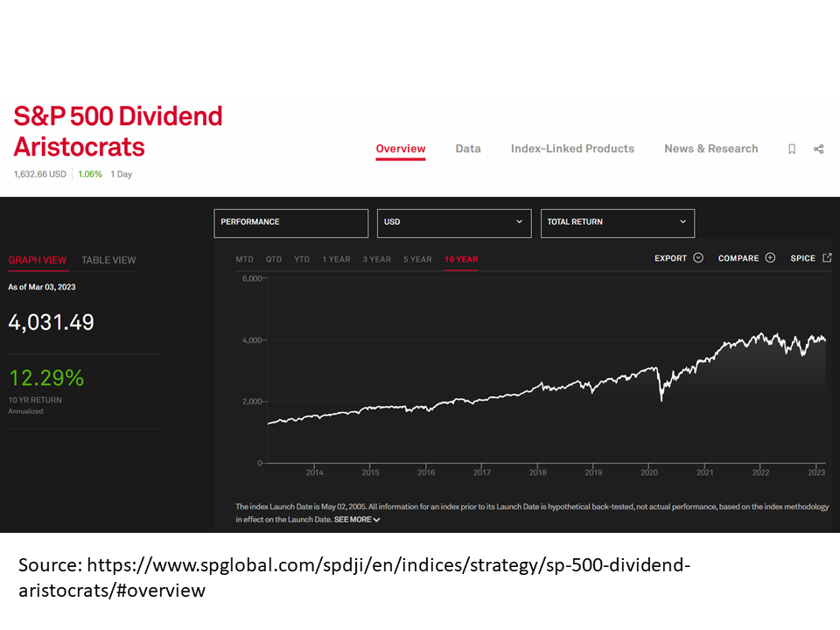Viewport: 840px width, 630px height.
Task: Click the 2020 x-axis label
Action: coord(649,472)
